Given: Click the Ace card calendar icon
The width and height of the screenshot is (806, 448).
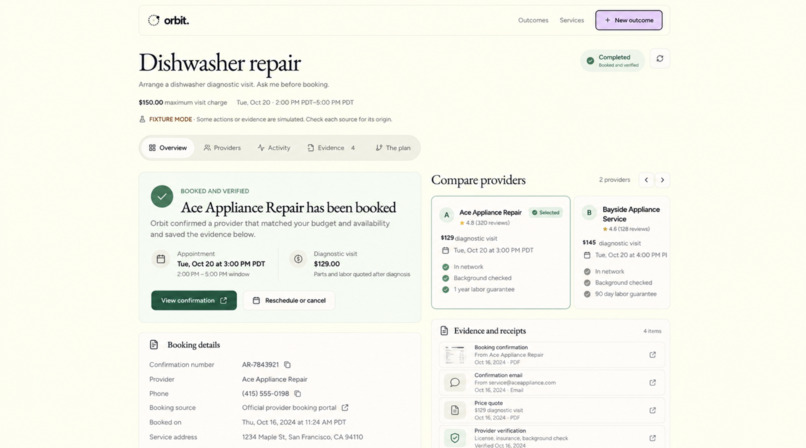Looking at the screenshot, I should 445,251.
